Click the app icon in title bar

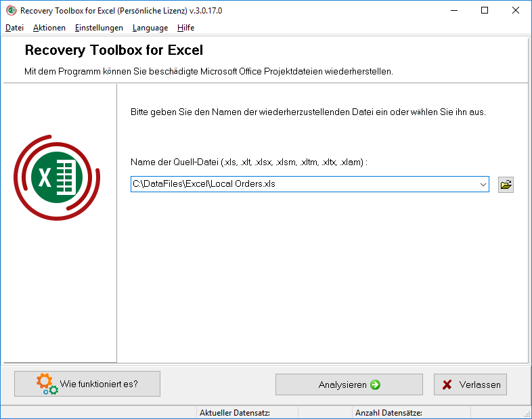(x=12, y=11)
